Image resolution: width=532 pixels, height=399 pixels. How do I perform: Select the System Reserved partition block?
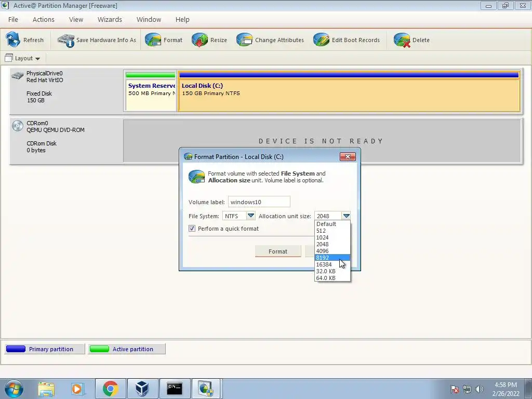pos(151,91)
